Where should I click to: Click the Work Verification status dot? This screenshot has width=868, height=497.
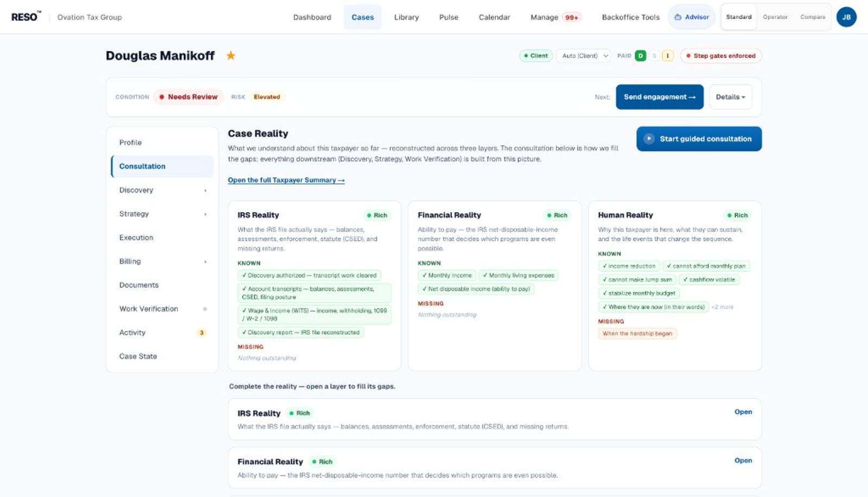205,309
